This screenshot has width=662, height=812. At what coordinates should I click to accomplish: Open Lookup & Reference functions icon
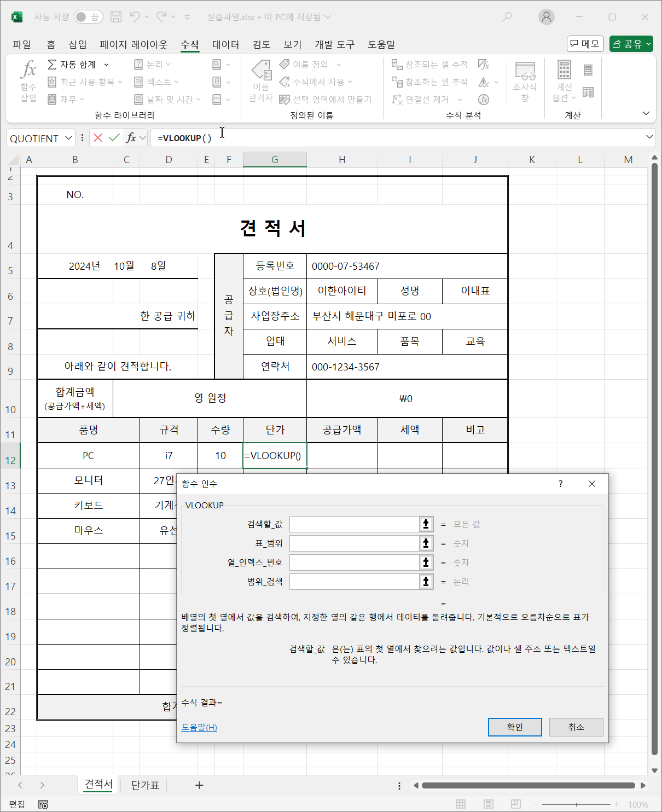217,65
